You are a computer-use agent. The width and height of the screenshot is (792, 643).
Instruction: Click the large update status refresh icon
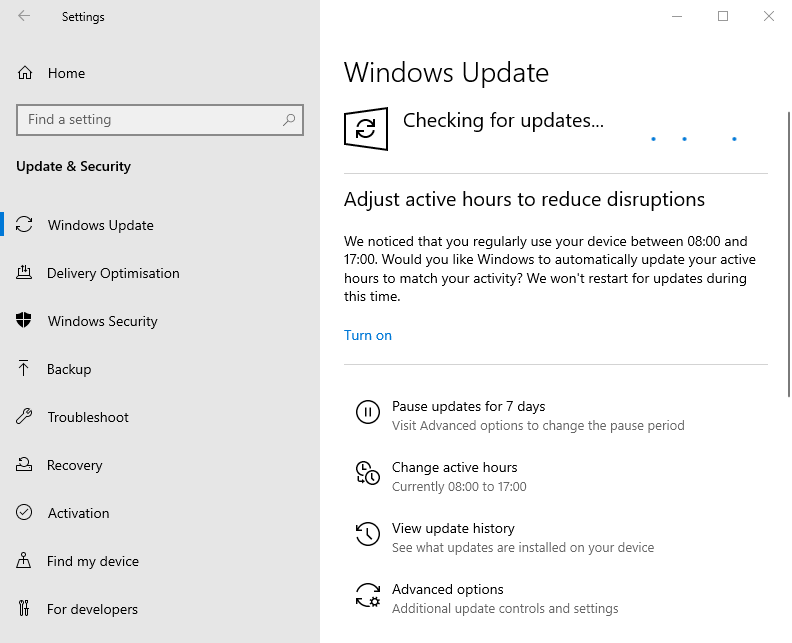(366, 129)
